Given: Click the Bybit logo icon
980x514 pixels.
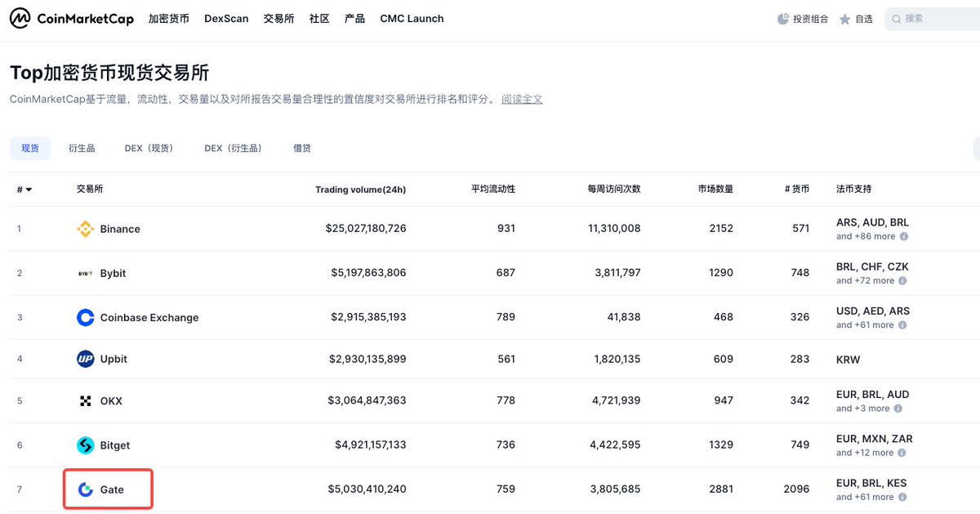Looking at the screenshot, I should [x=85, y=273].
